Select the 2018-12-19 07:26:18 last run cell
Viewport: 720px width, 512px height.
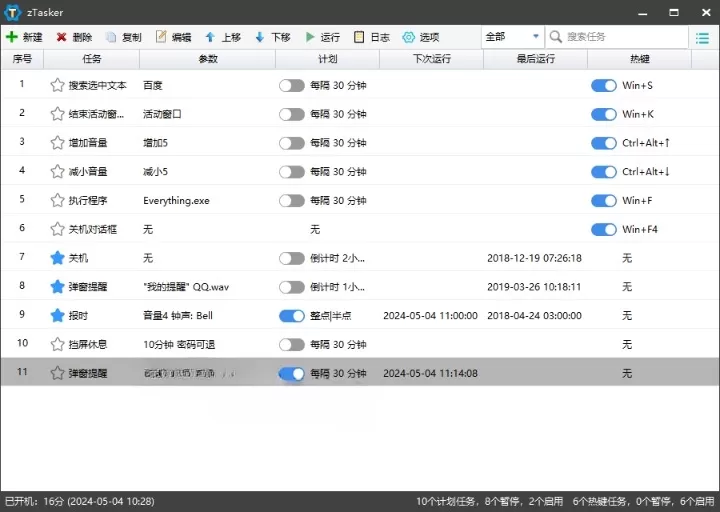click(534, 259)
